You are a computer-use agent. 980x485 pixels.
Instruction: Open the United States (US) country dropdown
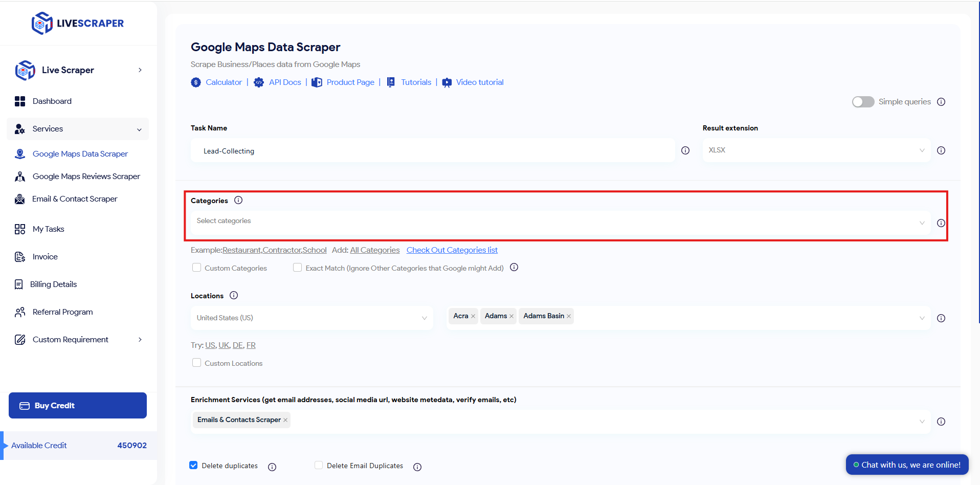coord(312,318)
